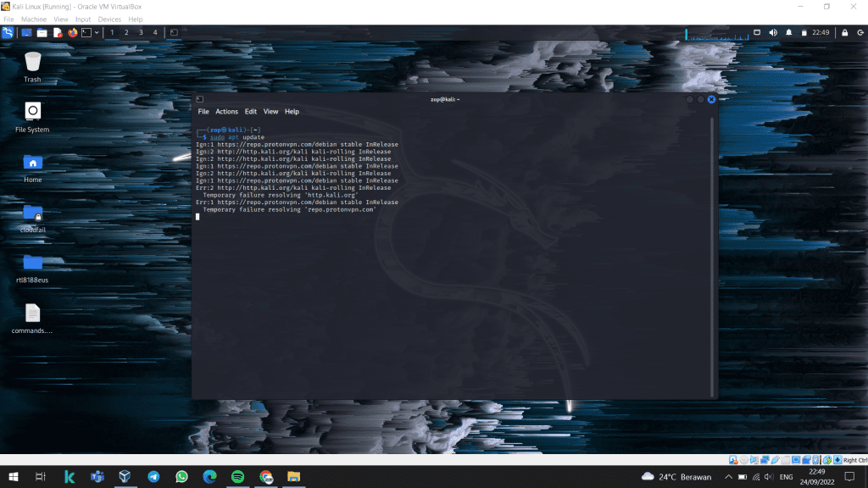Launch Firefox from the Kali panel
The image size is (868, 488).
tap(72, 32)
